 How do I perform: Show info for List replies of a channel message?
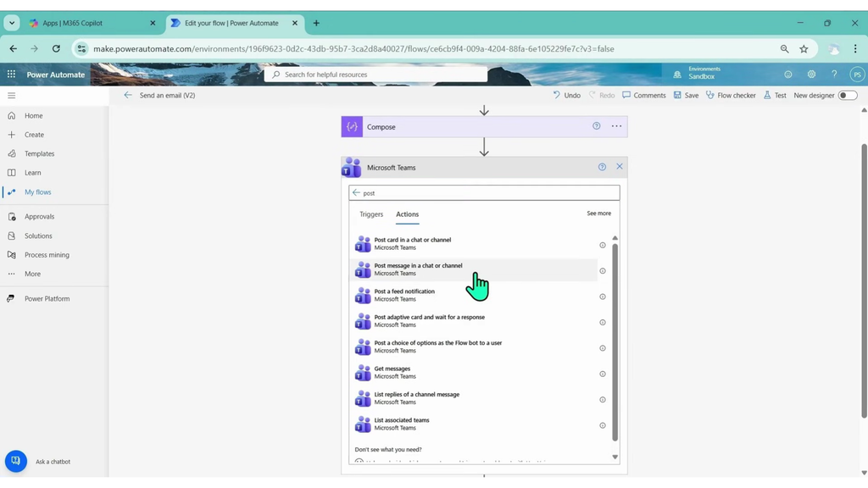click(x=603, y=400)
